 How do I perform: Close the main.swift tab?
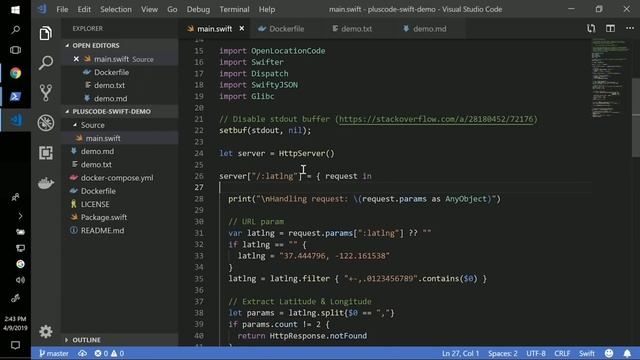[242, 29]
